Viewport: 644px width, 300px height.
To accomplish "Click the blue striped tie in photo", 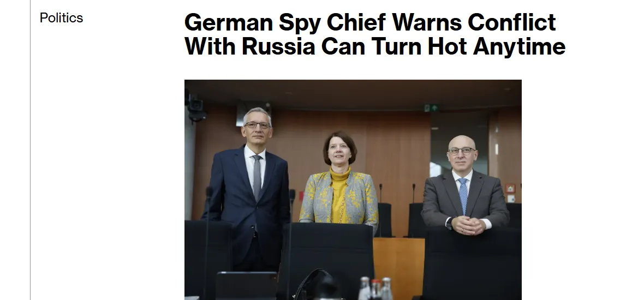I will tap(462, 196).
